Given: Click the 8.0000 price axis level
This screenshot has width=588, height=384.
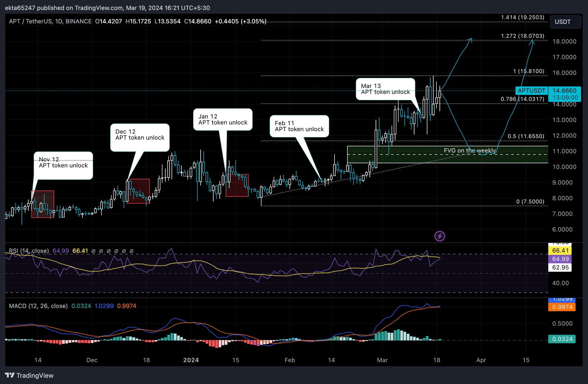Looking at the screenshot, I should [562, 198].
